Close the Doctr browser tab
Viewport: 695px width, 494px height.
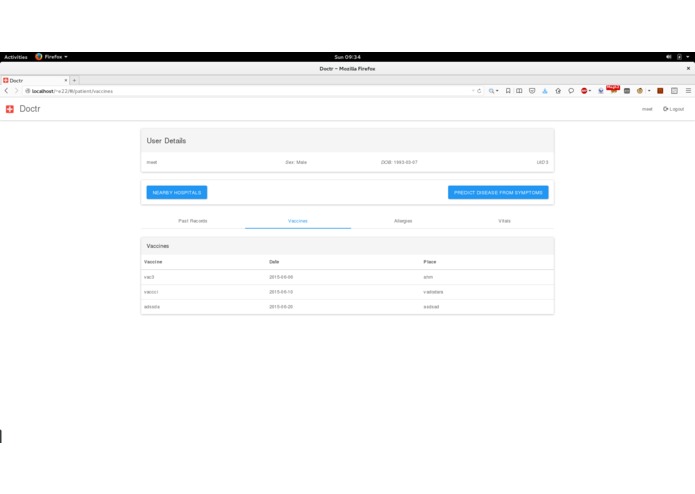66,80
